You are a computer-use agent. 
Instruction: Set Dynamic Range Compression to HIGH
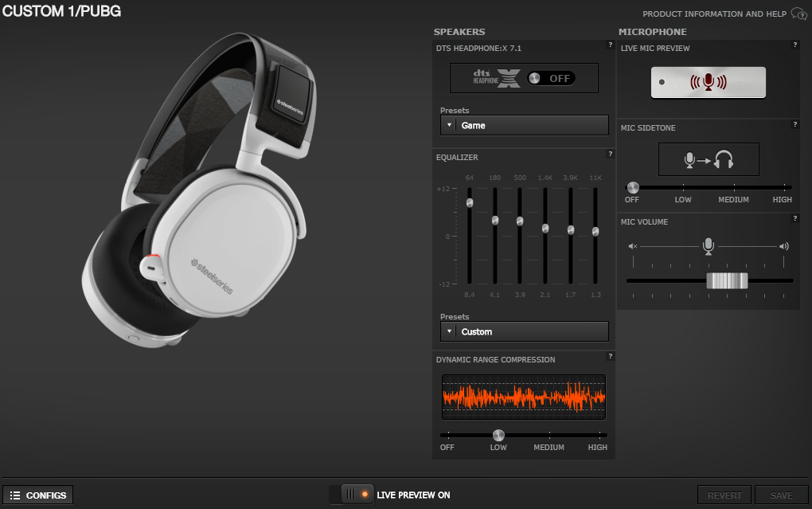[598, 448]
